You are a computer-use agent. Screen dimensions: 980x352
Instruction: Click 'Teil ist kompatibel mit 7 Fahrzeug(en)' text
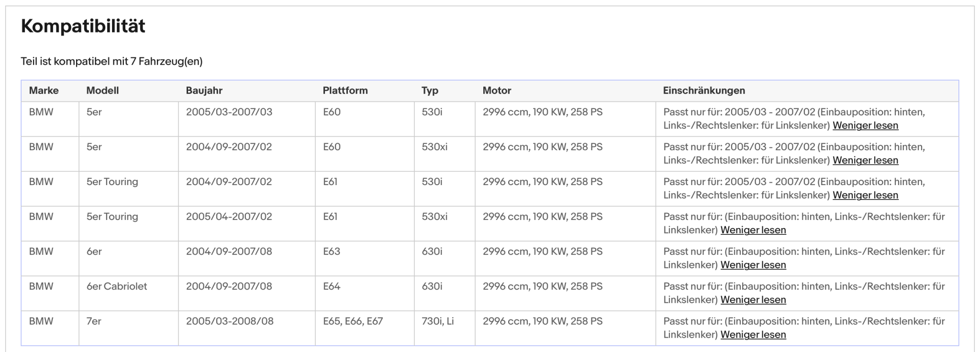(111, 61)
